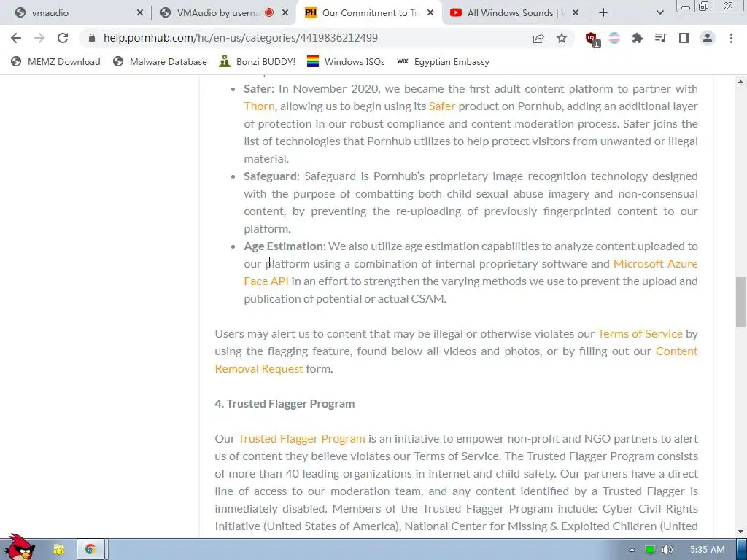747x560 pixels.
Task: Open the Extensions puzzle icon
Action: [637, 38]
